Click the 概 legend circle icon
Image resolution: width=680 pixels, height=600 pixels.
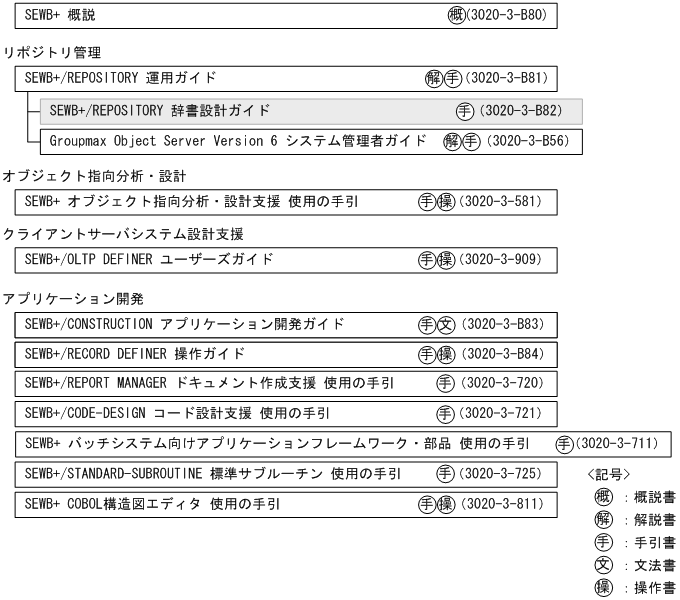[604, 497]
